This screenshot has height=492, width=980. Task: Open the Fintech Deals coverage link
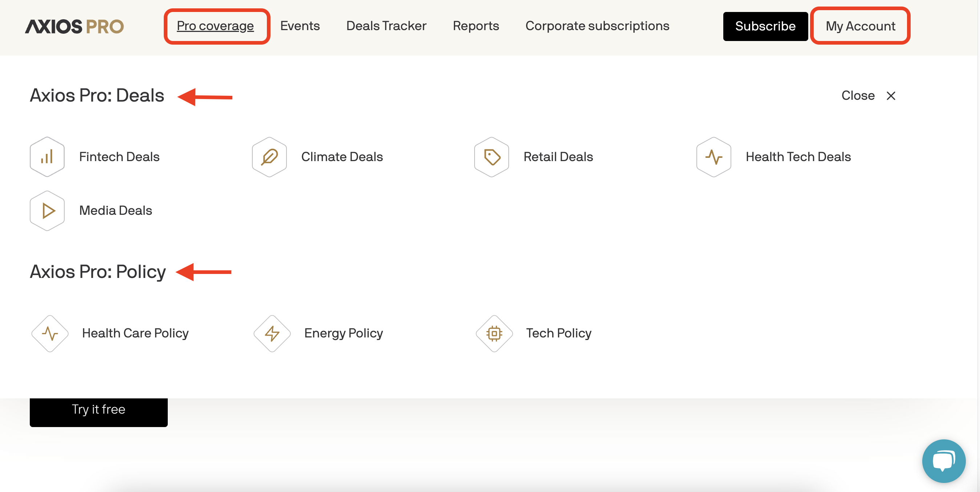click(119, 156)
